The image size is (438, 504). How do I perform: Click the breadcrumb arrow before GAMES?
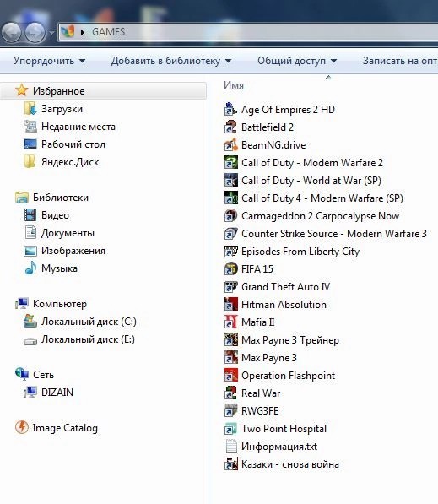point(83,32)
